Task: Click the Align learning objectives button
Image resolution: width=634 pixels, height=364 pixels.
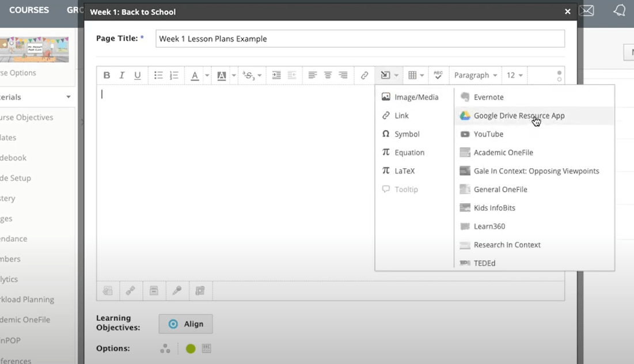Action: click(185, 324)
